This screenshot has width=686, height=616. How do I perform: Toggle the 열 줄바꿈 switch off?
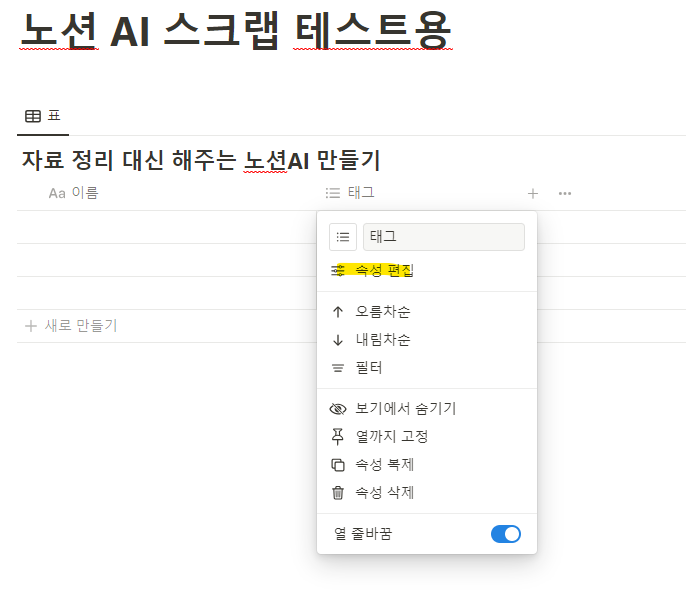(506, 534)
